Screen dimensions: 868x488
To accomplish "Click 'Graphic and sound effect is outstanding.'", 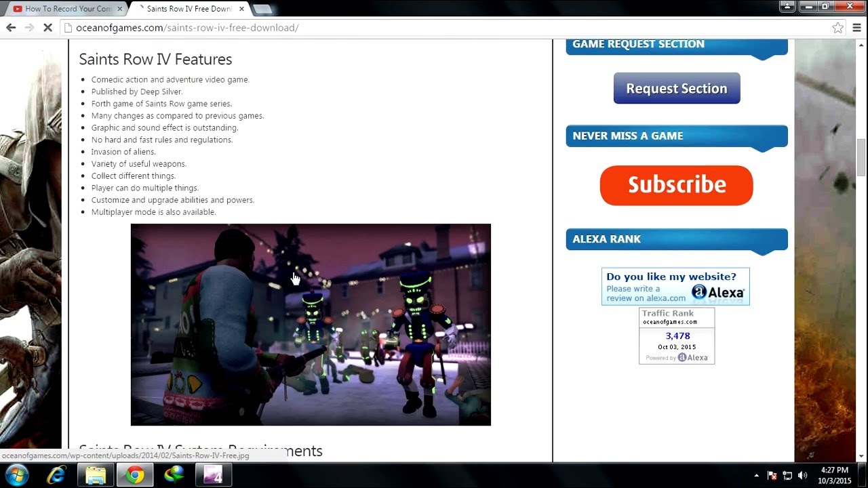I will click(x=165, y=127).
